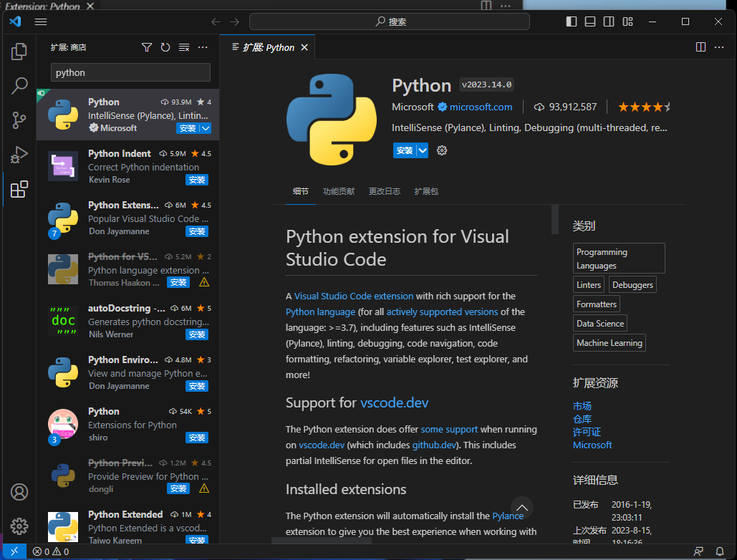Split the editor to the right
Image resolution: width=737 pixels, height=560 pixels.
pos(700,47)
